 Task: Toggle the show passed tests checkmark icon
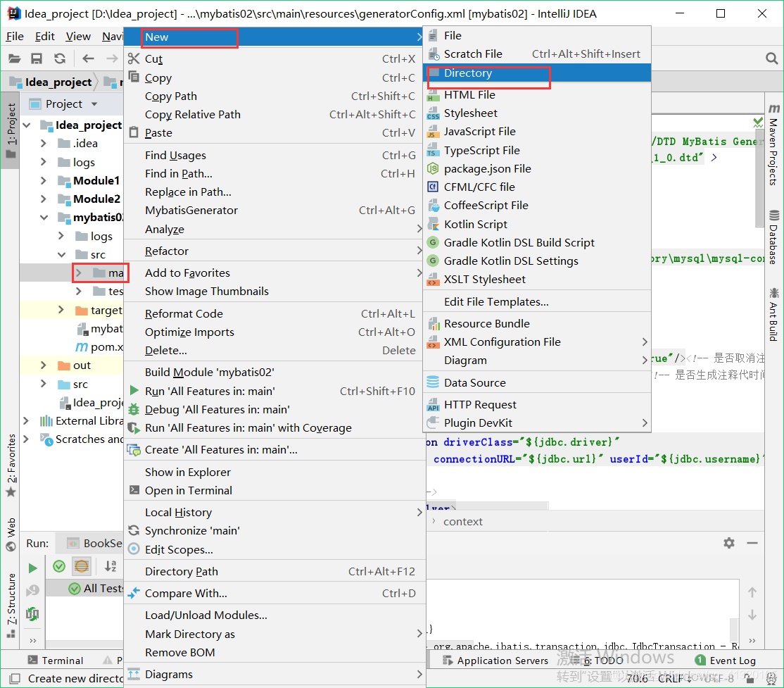59,566
